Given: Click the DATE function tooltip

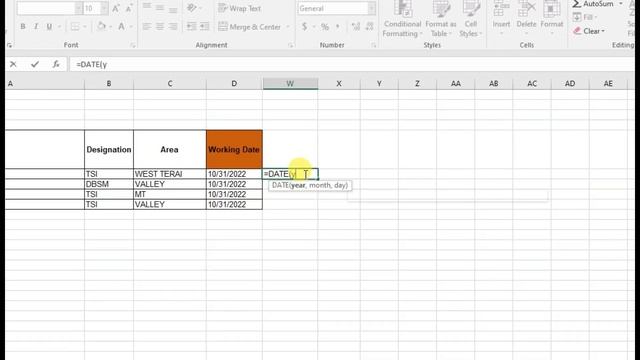Looking at the screenshot, I should (310, 185).
